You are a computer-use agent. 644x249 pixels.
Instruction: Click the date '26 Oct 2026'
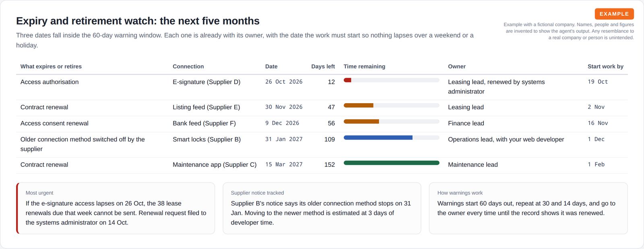coord(284,82)
